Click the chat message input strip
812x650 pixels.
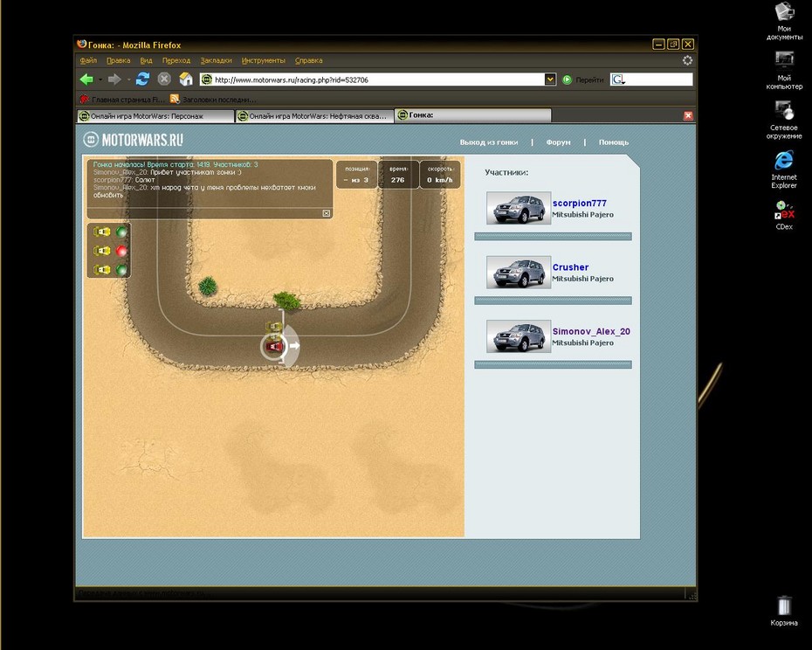(x=204, y=213)
